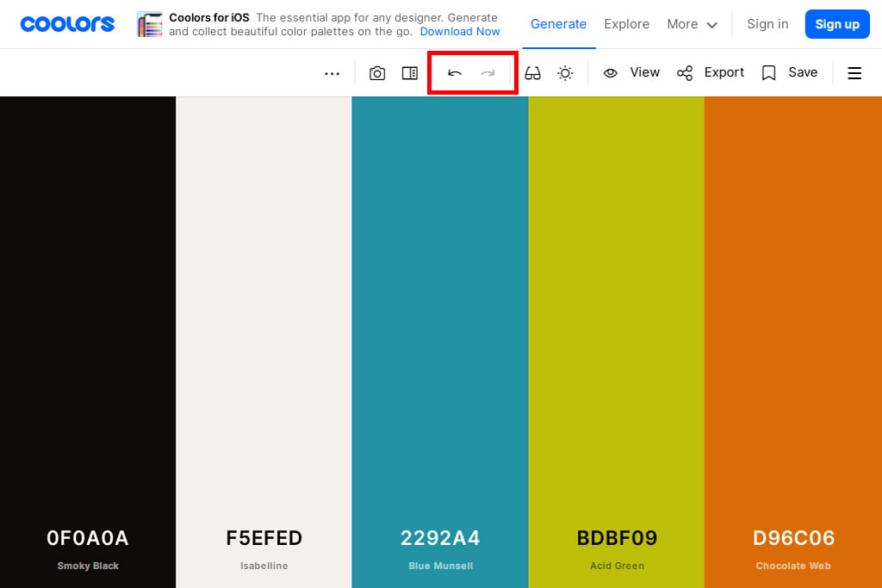Open the Export options
This screenshot has height=588, width=882.
click(711, 72)
